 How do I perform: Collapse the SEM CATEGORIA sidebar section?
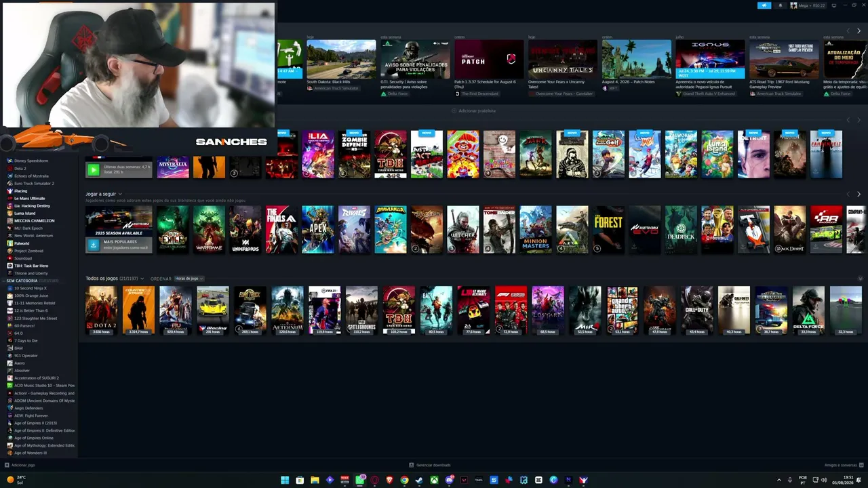point(4,281)
